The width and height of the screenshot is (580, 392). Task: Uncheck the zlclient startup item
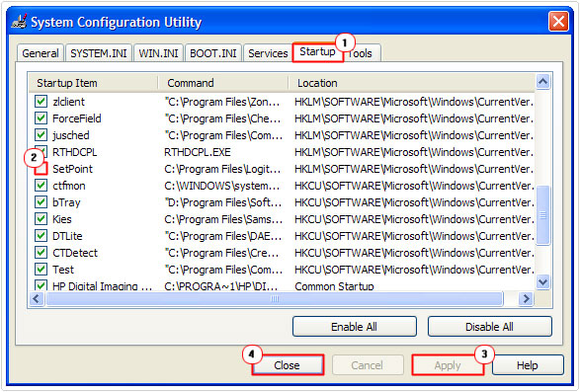pos(41,102)
